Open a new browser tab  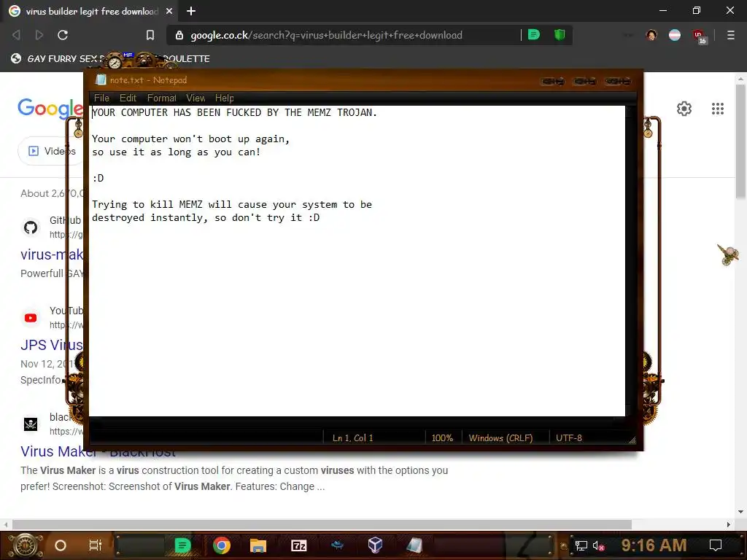[191, 11]
